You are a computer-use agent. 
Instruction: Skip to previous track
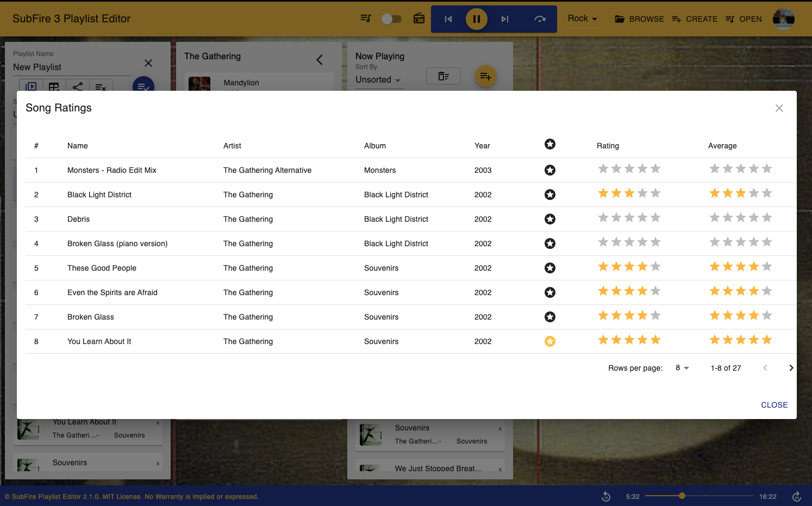(x=448, y=19)
